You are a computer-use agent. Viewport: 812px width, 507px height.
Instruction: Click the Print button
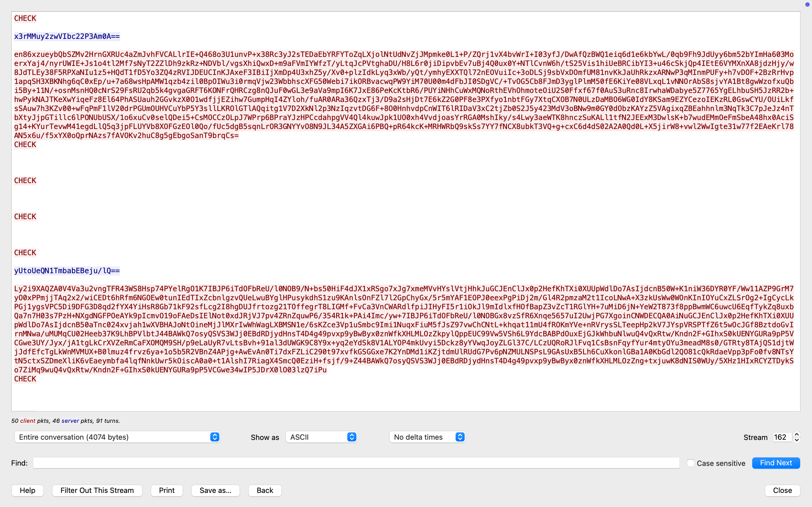pos(167,490)
